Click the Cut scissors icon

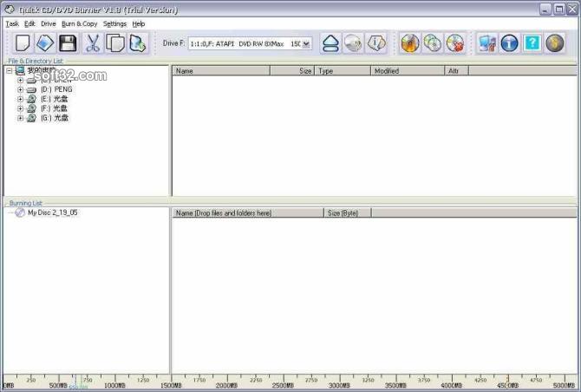tap(93, 43)
